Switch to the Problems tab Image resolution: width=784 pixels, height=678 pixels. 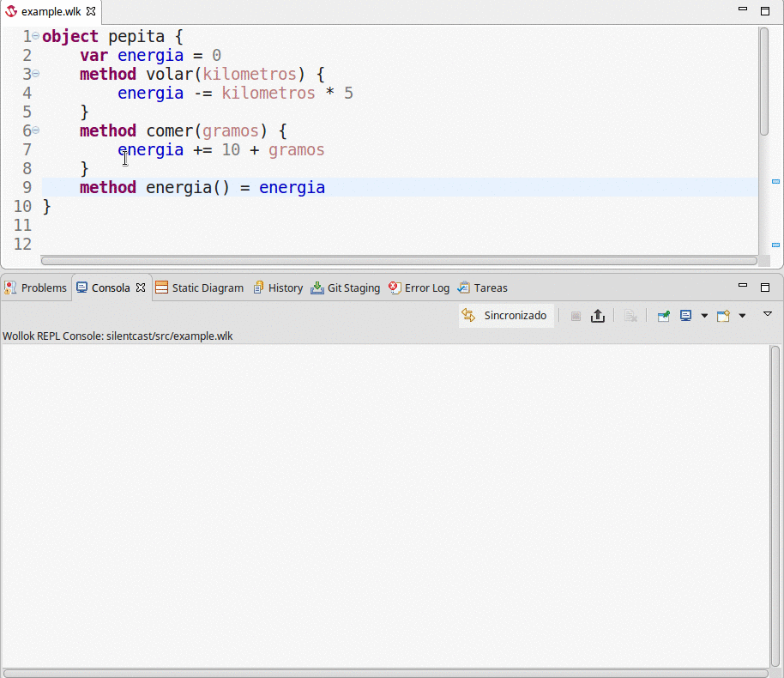point(35,288)
